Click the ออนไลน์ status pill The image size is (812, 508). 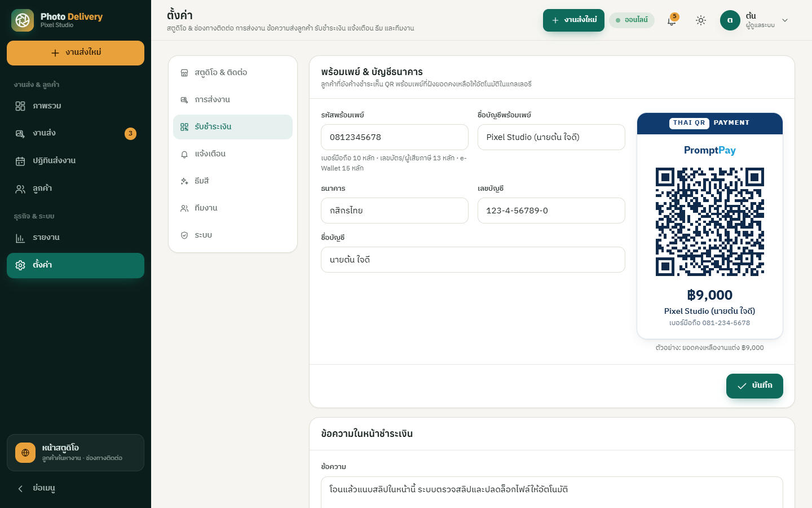point(632,20)
